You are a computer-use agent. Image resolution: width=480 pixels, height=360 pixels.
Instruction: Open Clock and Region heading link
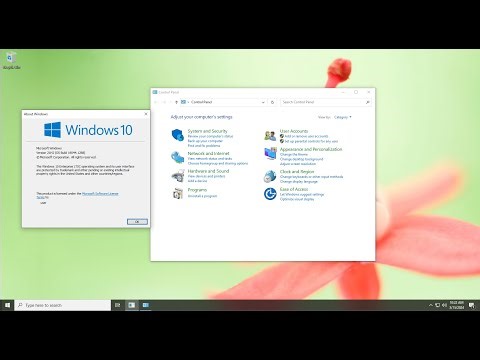click(297, 171)
